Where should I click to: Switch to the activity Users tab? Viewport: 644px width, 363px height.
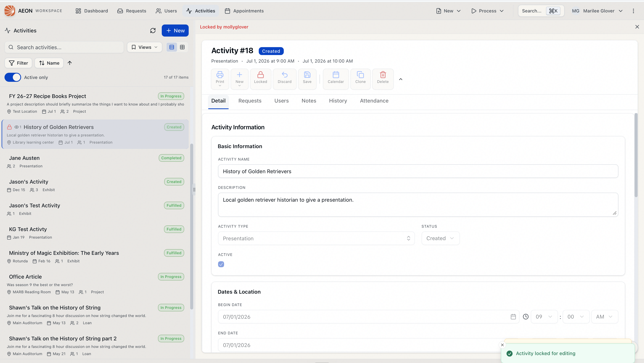(x=282, y=101)
